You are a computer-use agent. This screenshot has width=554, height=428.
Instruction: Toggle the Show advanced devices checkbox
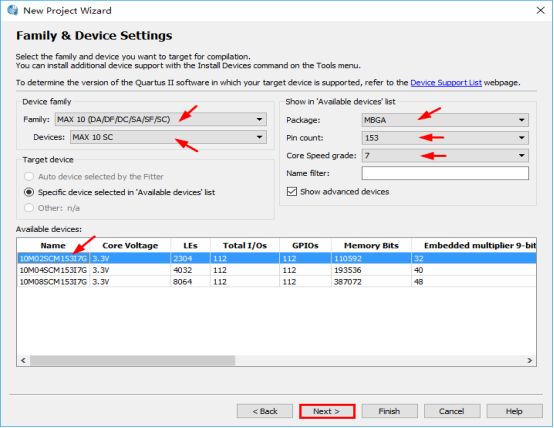(x=292, y=192)
